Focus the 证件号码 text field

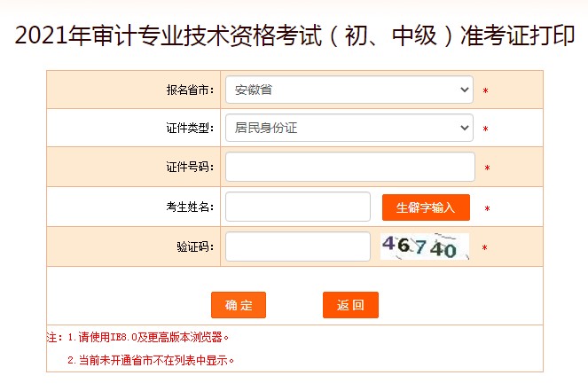point(349,167)
